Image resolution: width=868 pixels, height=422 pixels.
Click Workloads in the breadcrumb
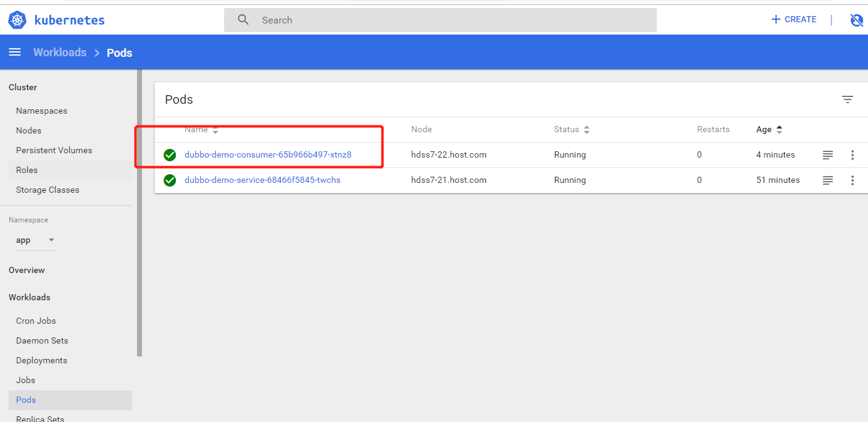click(60, 53)
